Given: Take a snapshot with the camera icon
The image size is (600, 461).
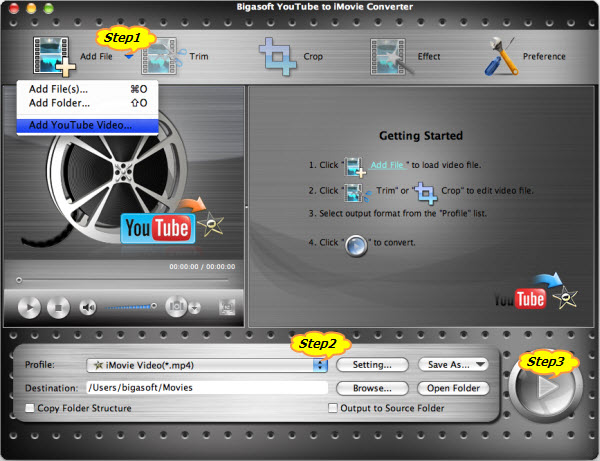Looking at the screenshot, I should point(176,306).
